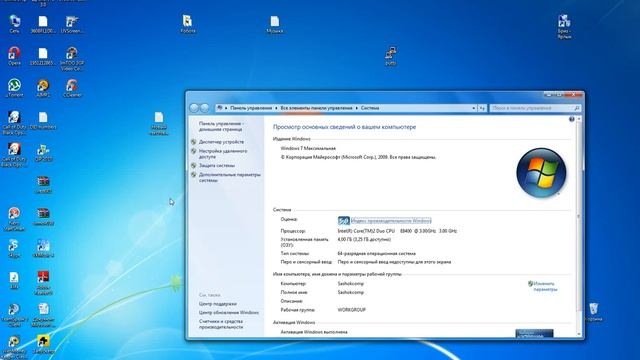Click the control panel search field
Screen dimensions: 640x360
(x=535, y=108)
